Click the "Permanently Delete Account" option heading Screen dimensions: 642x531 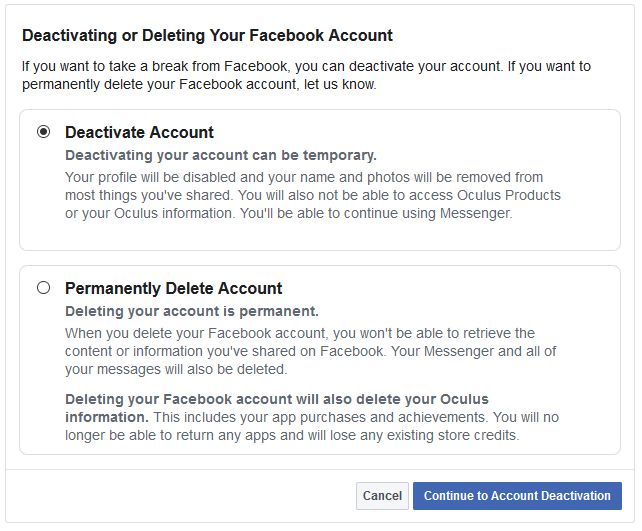pyautogui.click(x=173, y=288)
